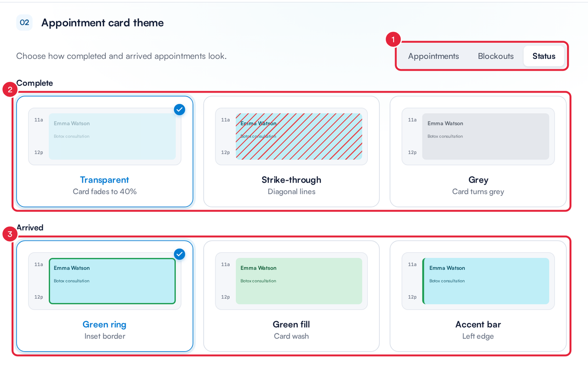Screen dimensions: 588x370
Task: Click the "Diagonal lines" caption
Action: pos(291,192)
